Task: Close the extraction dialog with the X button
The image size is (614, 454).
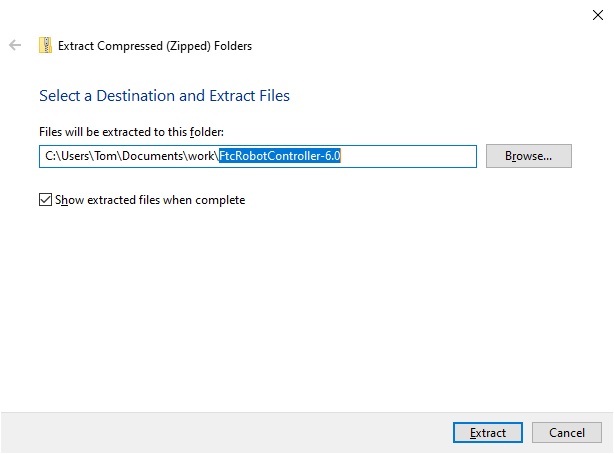Action: [x=596, y=13]
